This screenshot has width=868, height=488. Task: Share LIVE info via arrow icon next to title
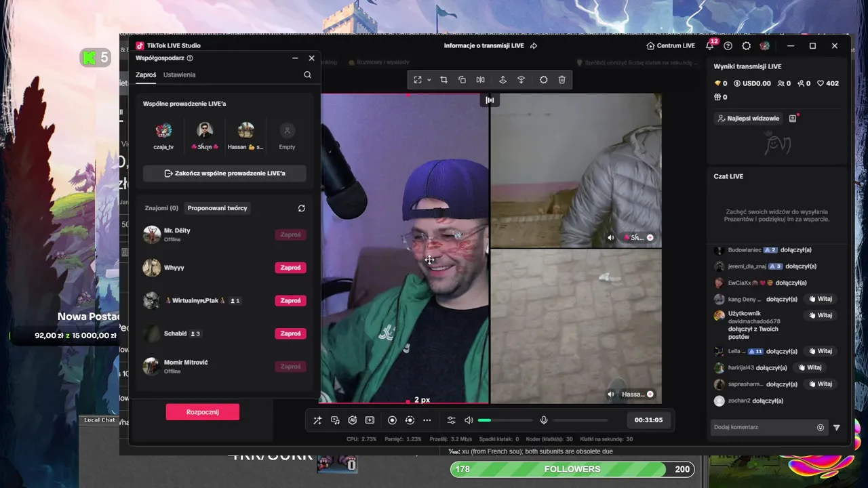[x=534, y=46]
